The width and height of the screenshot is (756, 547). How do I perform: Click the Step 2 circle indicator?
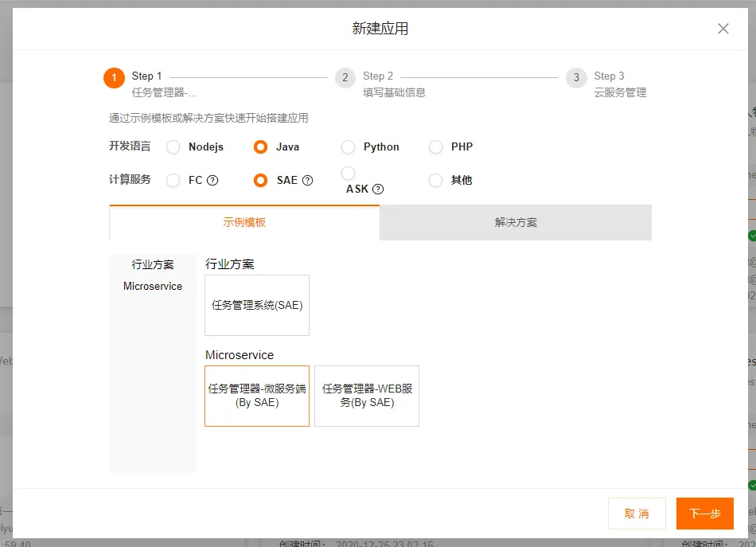345,78
